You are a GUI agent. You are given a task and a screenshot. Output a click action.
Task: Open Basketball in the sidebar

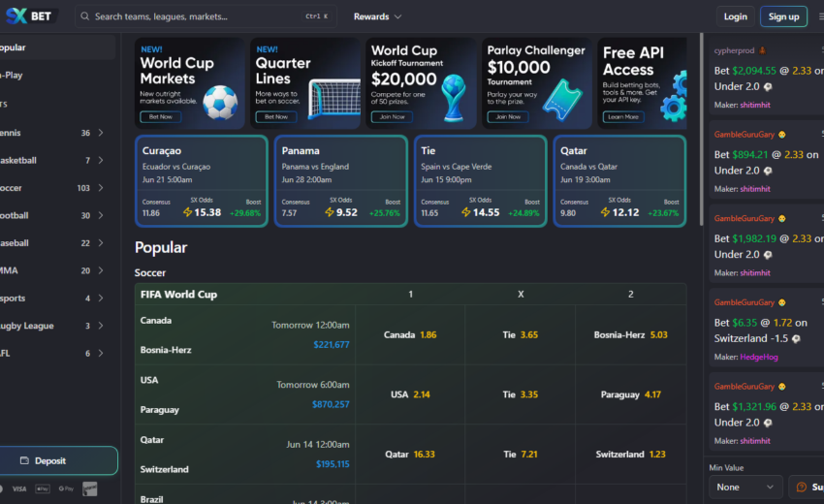(57, 160)
